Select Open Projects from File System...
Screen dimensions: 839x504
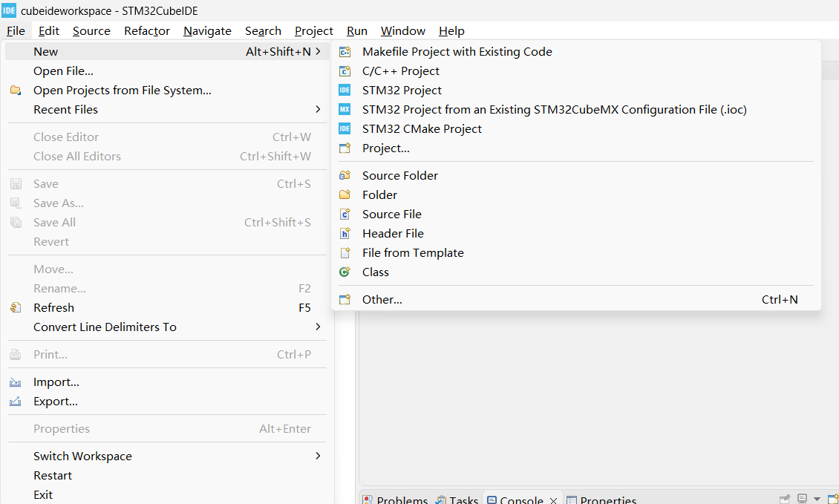(167, 91)
